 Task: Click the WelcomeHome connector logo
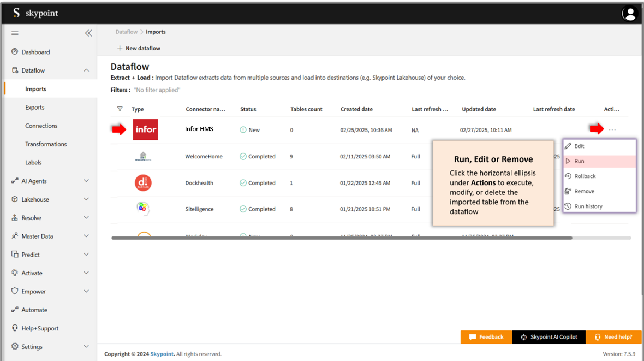pos(143,156)
